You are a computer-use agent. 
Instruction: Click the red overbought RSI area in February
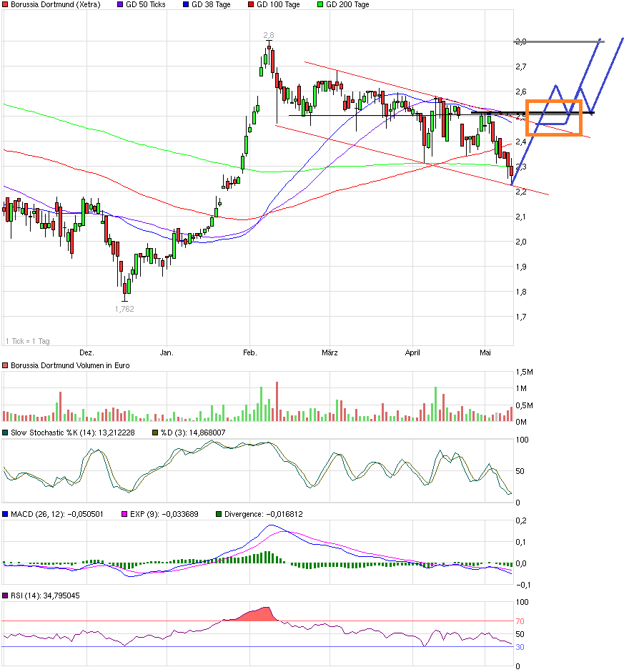click(257, 615)
